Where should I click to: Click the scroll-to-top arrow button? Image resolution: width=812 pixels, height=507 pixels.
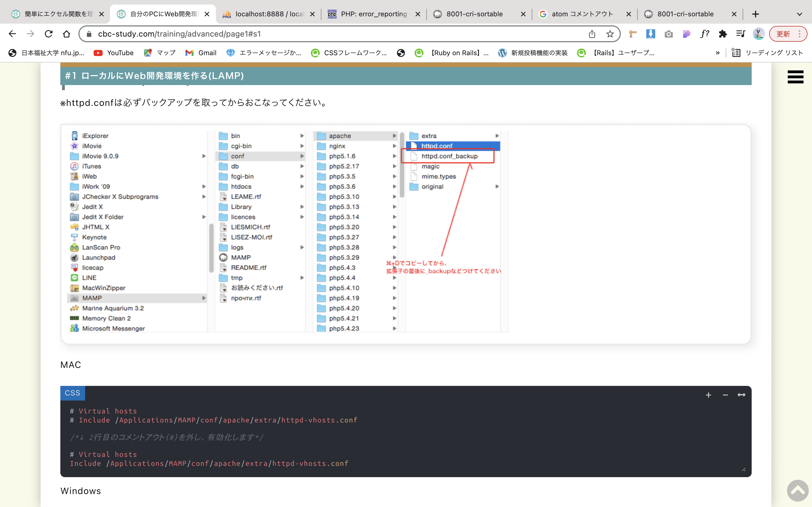798,491
